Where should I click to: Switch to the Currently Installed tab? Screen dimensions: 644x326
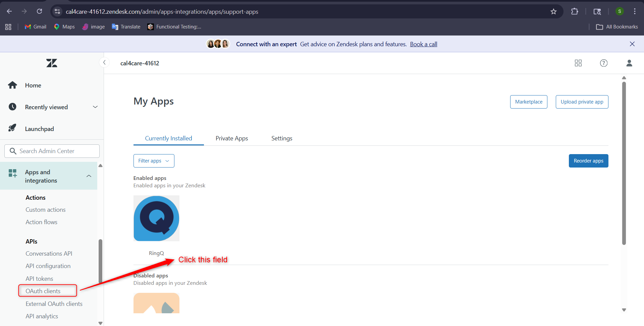(169, 138)
